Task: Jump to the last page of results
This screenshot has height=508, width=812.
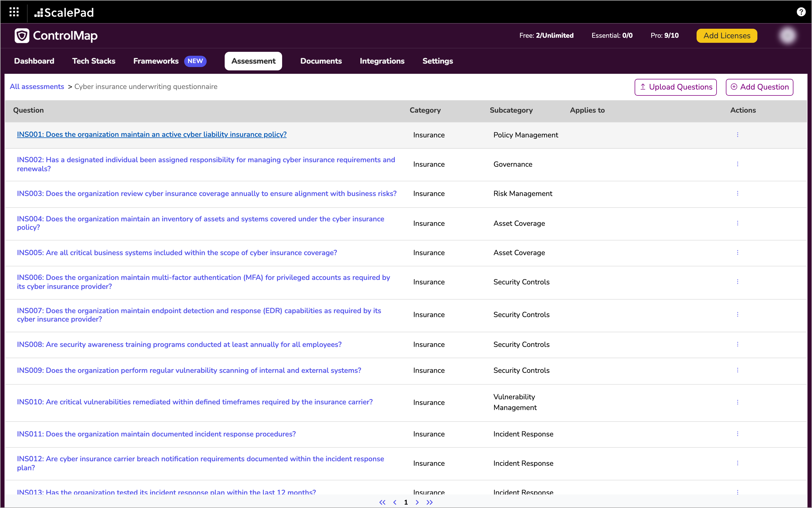Action: tap(429, 502)
